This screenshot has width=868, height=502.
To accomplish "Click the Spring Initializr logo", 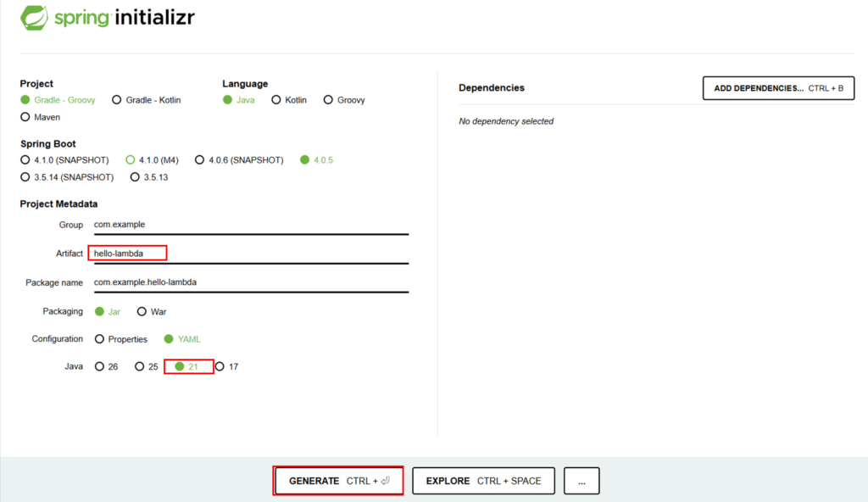I will (108, 18).
